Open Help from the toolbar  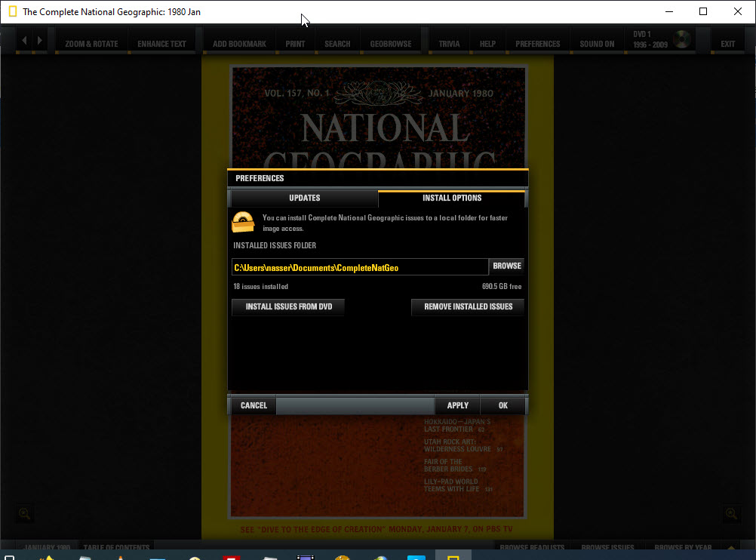click(x=487, y=44)
